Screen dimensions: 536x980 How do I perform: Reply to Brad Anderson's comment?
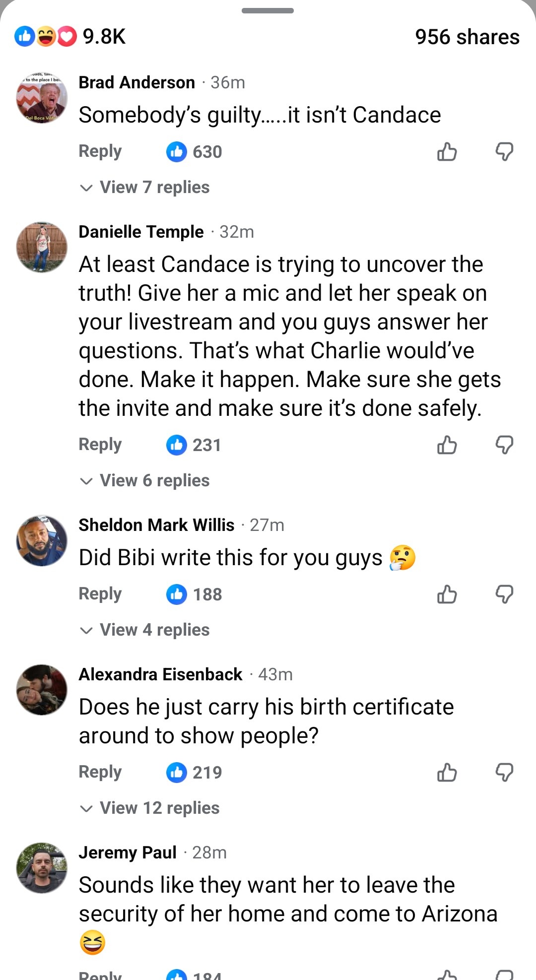100,151
